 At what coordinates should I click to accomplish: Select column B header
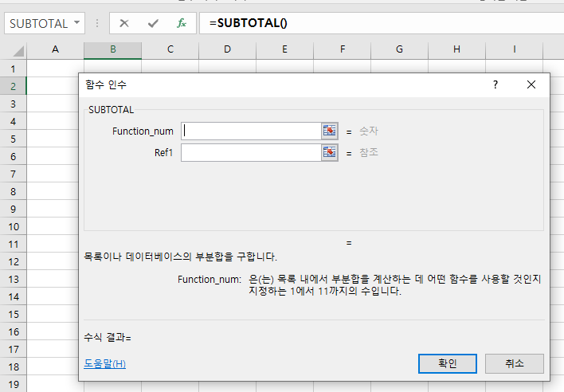click(113, 49)
